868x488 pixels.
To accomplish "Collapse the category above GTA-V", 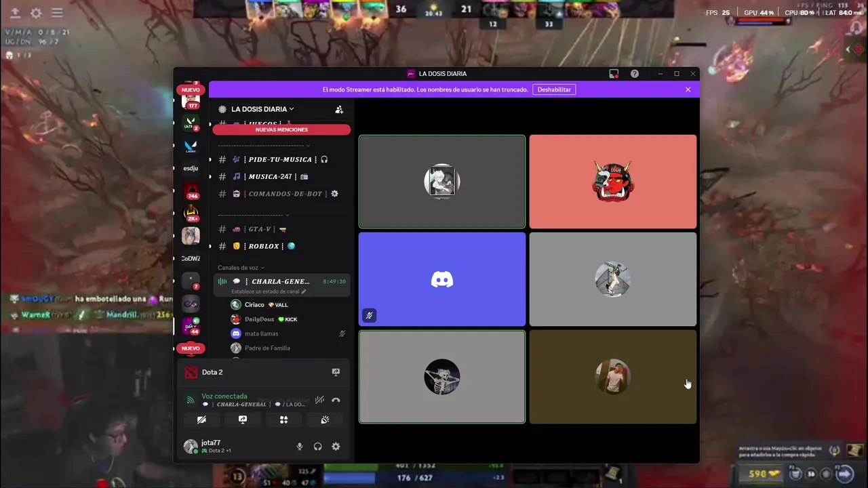I will [254, 215].
